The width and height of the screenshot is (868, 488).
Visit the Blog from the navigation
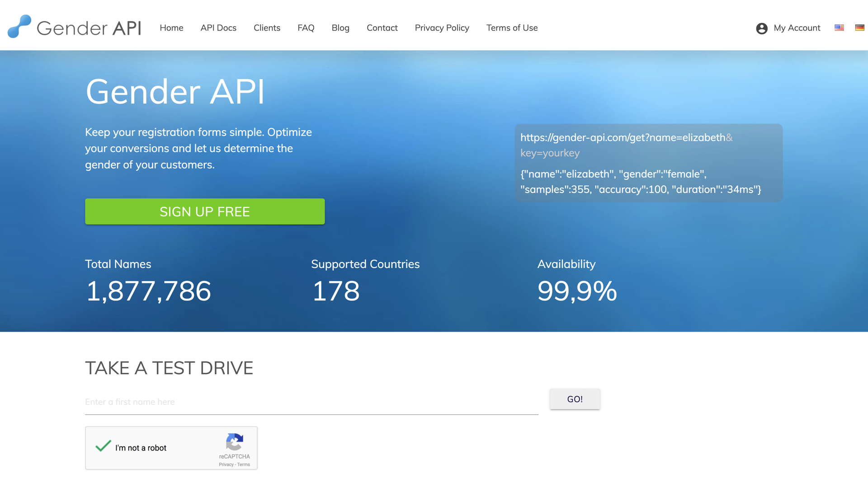coord(340,28)
